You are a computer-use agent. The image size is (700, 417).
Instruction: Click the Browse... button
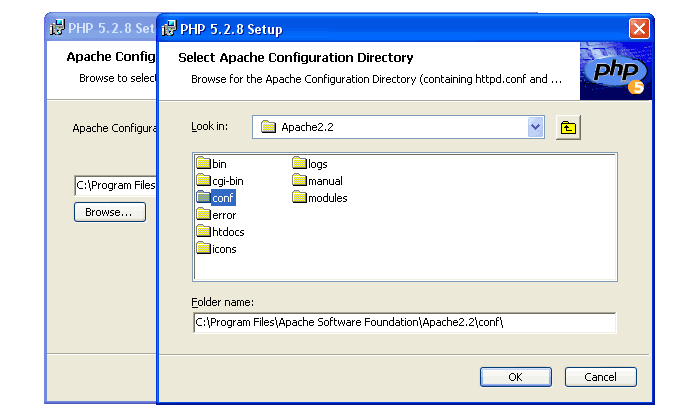coord(109,212)
